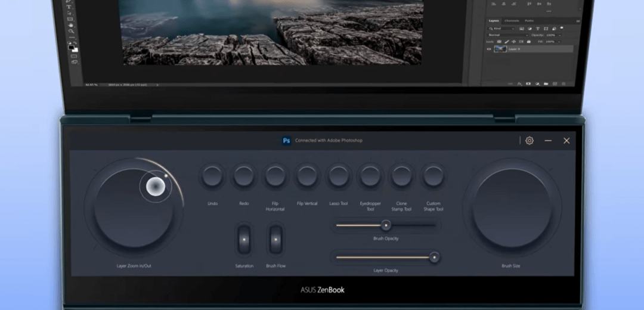Select the Path Selection arrow tool
Screen dimensions: 644x310
[x=69, y=13]
